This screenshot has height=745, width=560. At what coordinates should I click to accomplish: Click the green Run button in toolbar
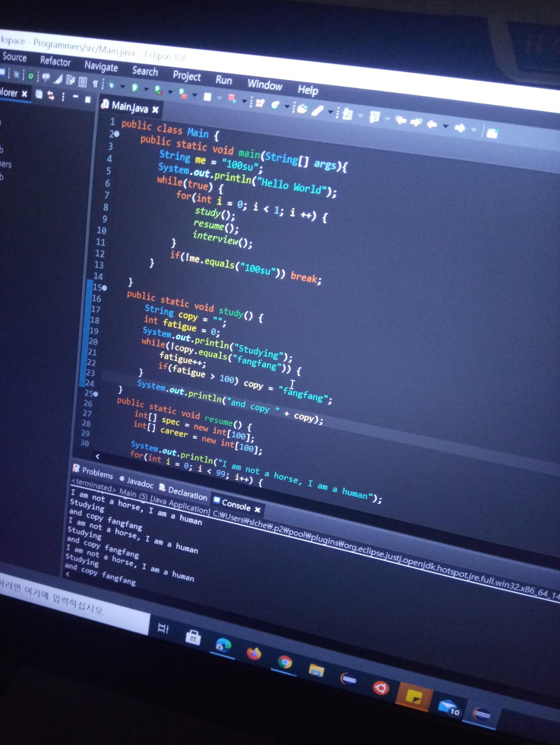135,88
